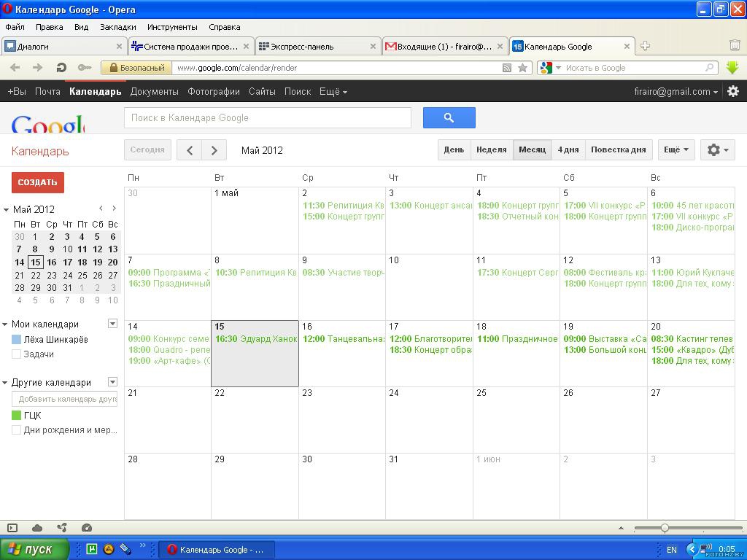
Task: Adjust the zoom slider in status bar
Action: [664, 528]
